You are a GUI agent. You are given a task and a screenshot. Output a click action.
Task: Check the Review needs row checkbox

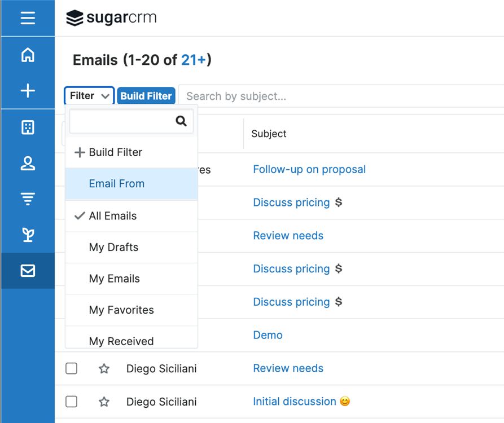(x=71, y=369)
